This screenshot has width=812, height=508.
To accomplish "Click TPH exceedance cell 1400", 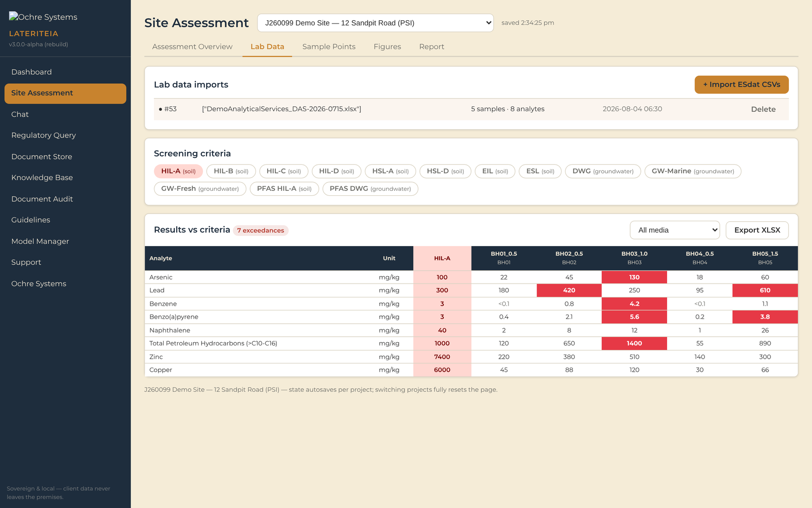I will 634,344.
